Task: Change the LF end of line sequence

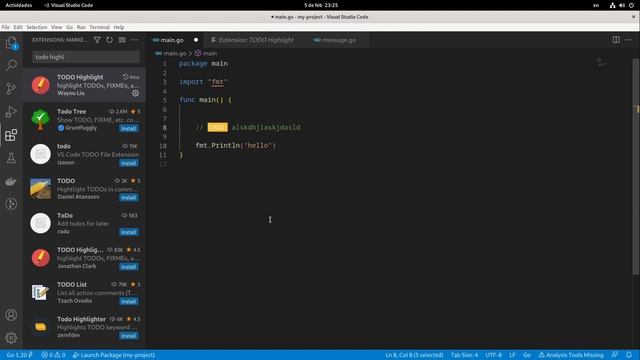Action: coord(512,355)
